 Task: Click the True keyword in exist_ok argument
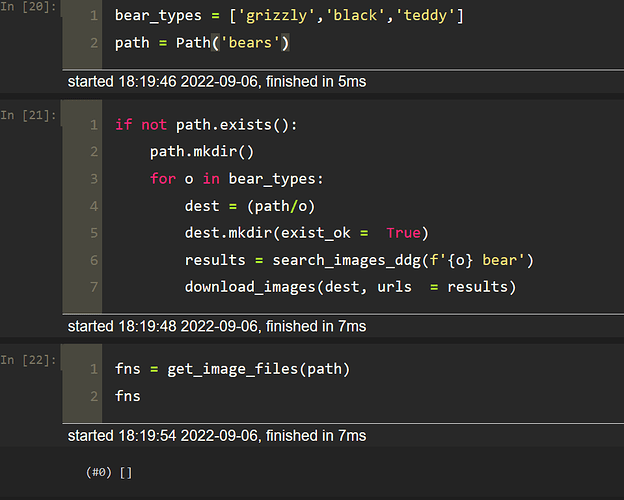coord(403,233)
